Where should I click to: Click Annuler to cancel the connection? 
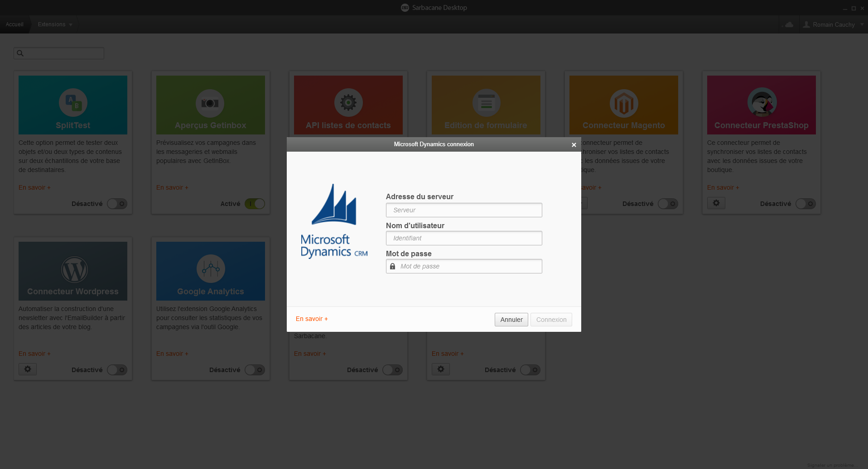coord(511,320)
